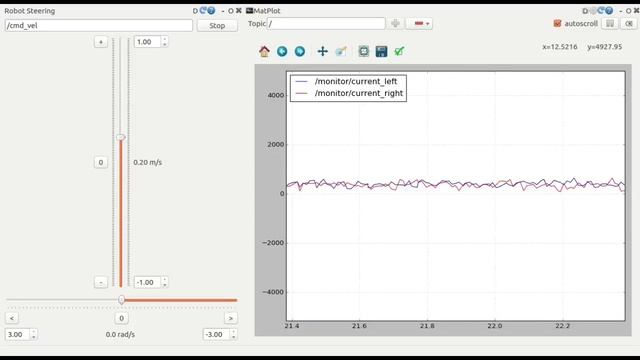Click the vertical linear speed slider handle
640x360 pixels.
point(120,137)
